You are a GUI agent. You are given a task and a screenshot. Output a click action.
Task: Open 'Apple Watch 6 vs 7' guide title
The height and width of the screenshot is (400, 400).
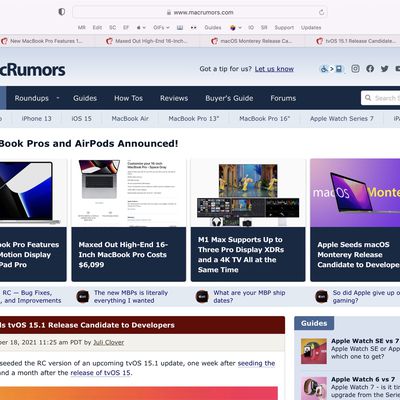(363, 379)
